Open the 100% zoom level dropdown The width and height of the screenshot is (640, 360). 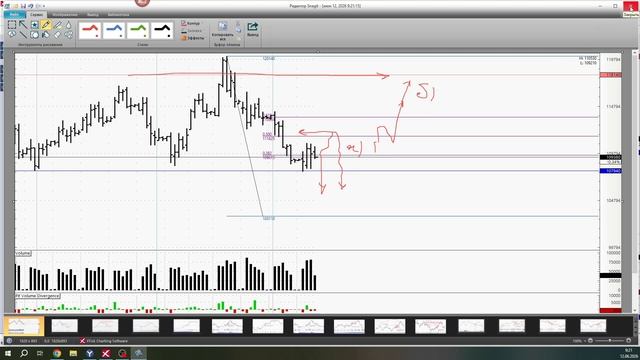(578, 341)
